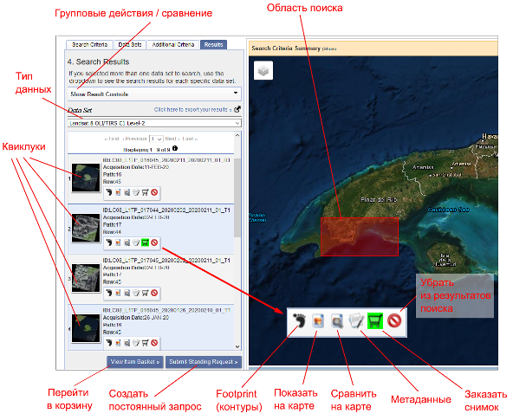Open metadata for the 11-FEB-20 scene
The height and width of the screenshot is (420, 513).
tap(136, 192)
